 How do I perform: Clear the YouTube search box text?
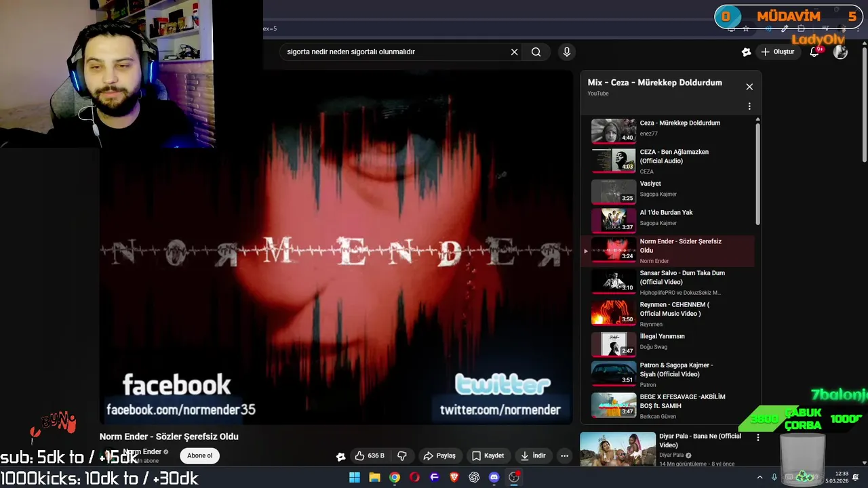(x=514, y=52)
